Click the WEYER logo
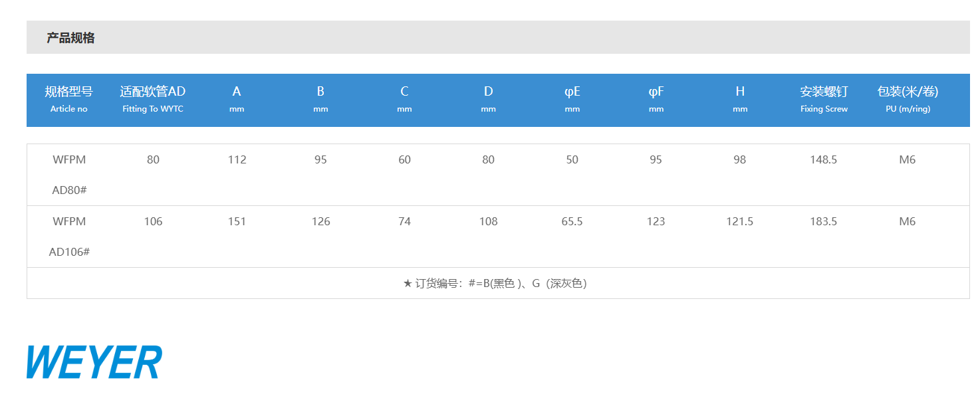 point(94,362)
